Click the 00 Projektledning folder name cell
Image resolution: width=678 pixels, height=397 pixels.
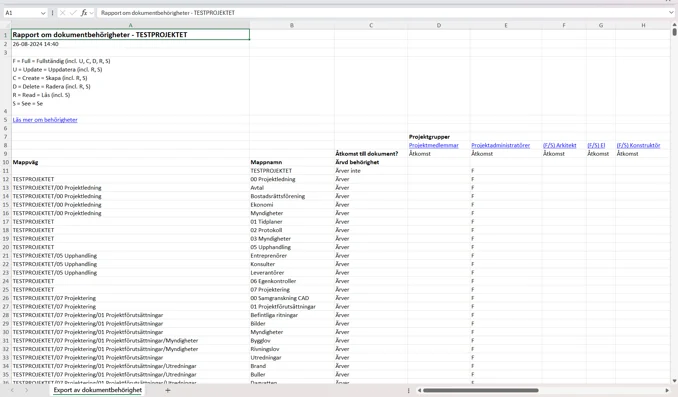[x=291, y=179]
